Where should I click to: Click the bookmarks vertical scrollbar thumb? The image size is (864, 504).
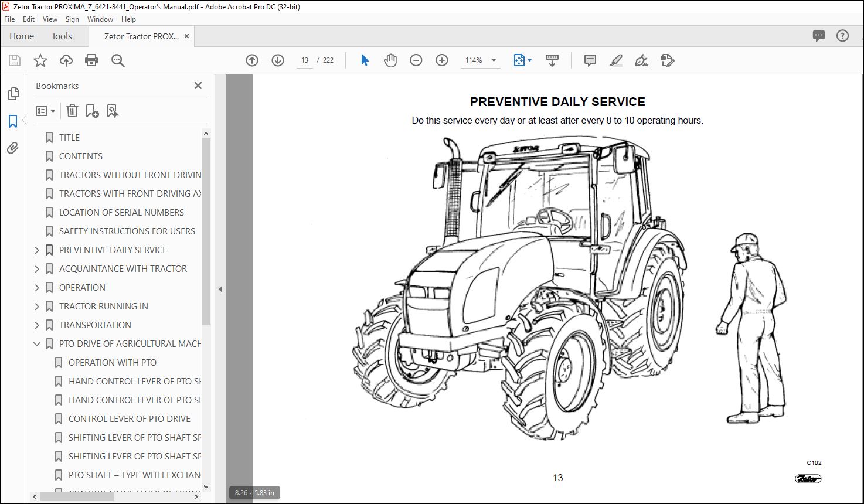click(206, 231)
